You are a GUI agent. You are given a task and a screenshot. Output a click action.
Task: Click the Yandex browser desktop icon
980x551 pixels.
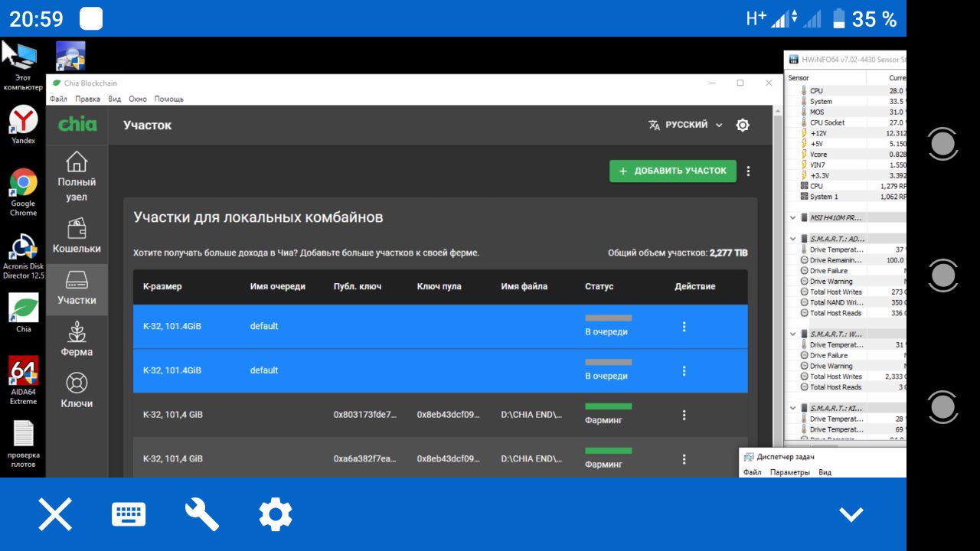pos(23,125)
